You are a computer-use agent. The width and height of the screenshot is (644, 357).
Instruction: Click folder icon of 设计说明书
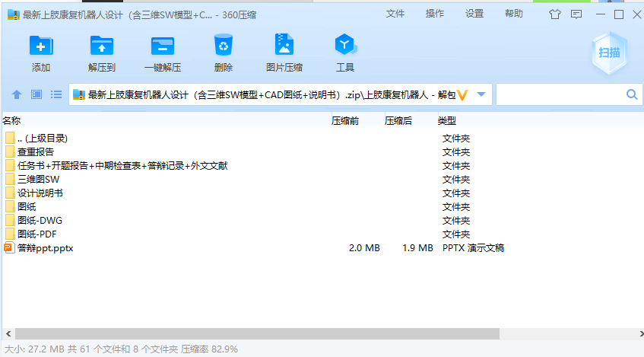point(10,193)
